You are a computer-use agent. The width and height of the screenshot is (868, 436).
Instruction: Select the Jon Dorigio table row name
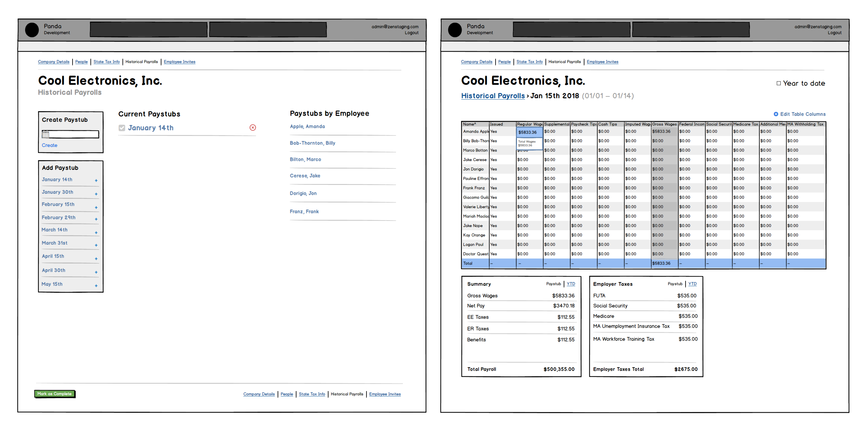point(473,169)
